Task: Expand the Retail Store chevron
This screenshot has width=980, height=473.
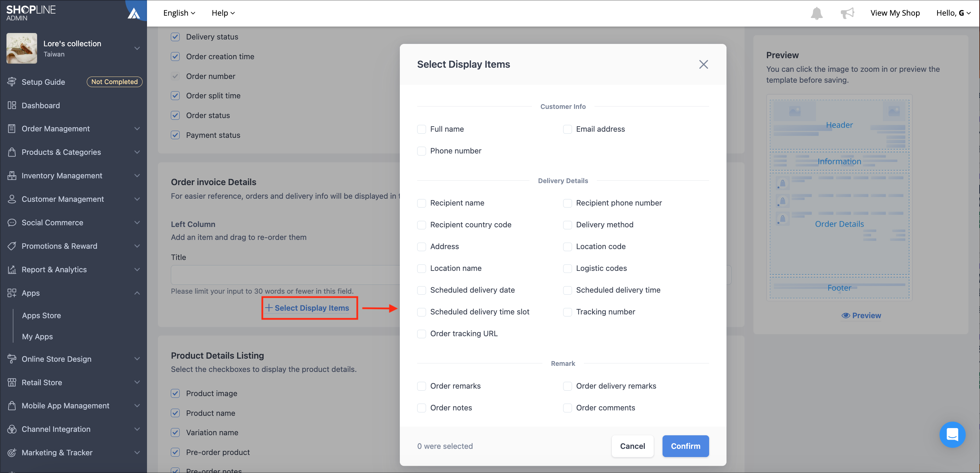Action: [137, 382]
